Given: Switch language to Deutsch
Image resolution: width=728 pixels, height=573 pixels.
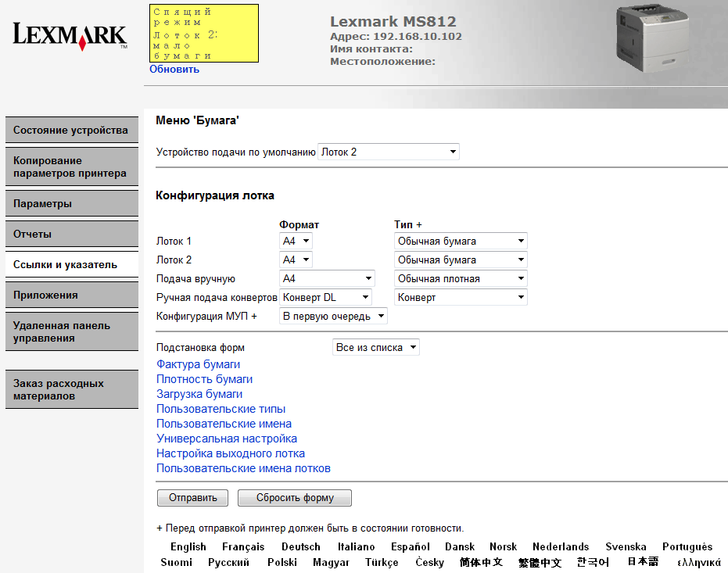Looking at the screenshot, I should pyautogui.click(x=301, y=546).
